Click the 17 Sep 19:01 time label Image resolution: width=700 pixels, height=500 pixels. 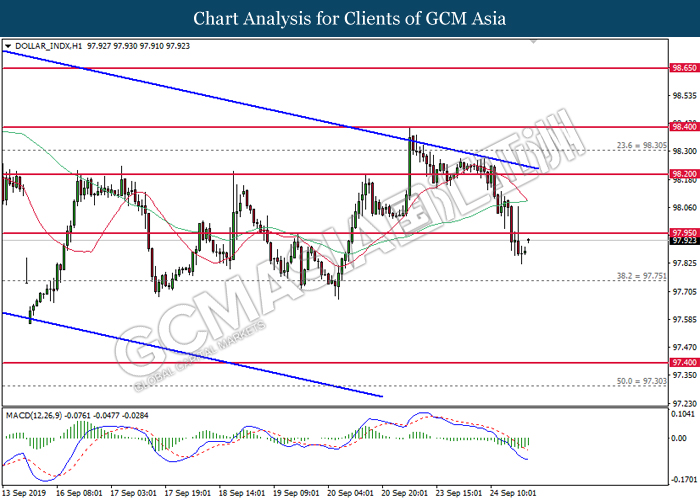[x=188, y=493]
